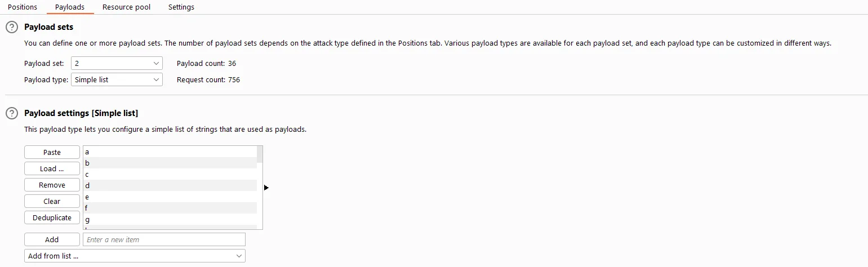Click the Deduplicate button
The image size is (868, 267).
(52, 217)
